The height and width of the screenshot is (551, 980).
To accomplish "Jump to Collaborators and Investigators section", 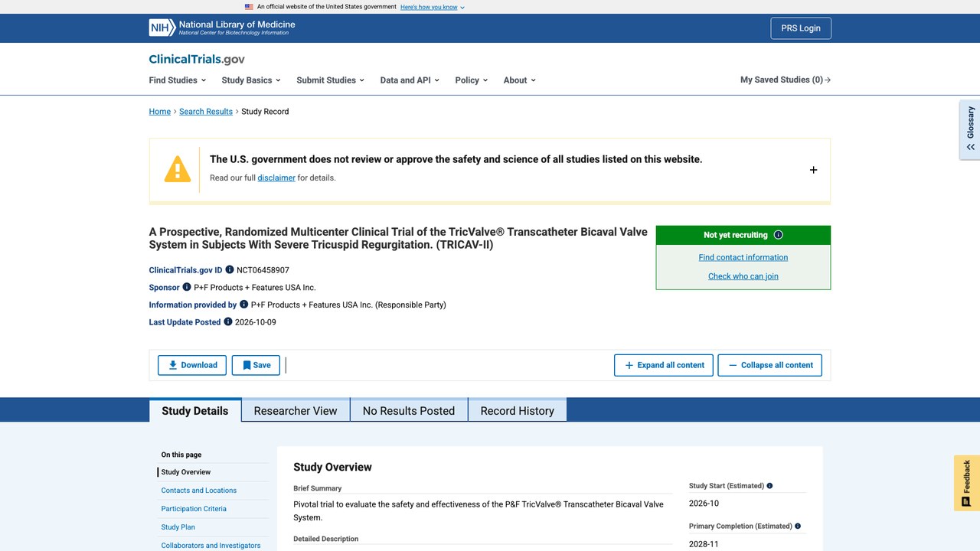I will [x=211, y=546].
